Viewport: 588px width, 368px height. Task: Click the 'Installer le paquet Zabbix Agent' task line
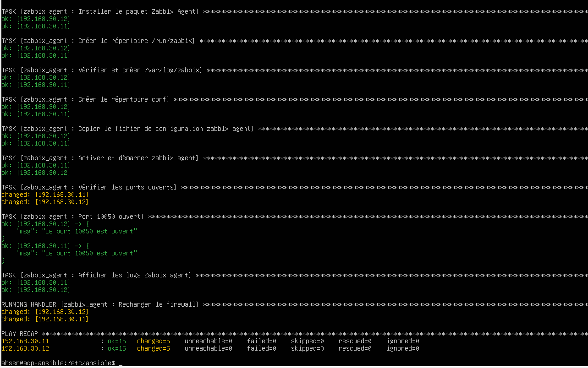tap(100, 11)
